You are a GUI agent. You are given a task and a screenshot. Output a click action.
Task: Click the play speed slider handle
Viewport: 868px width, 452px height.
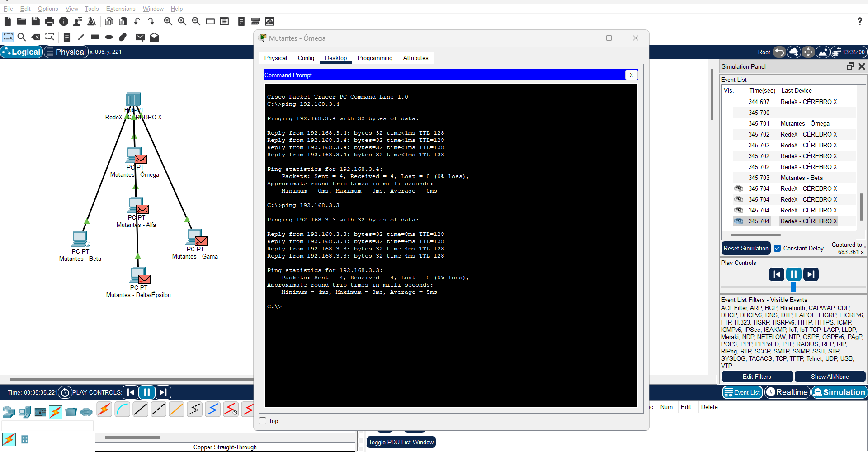click(793, 287)
